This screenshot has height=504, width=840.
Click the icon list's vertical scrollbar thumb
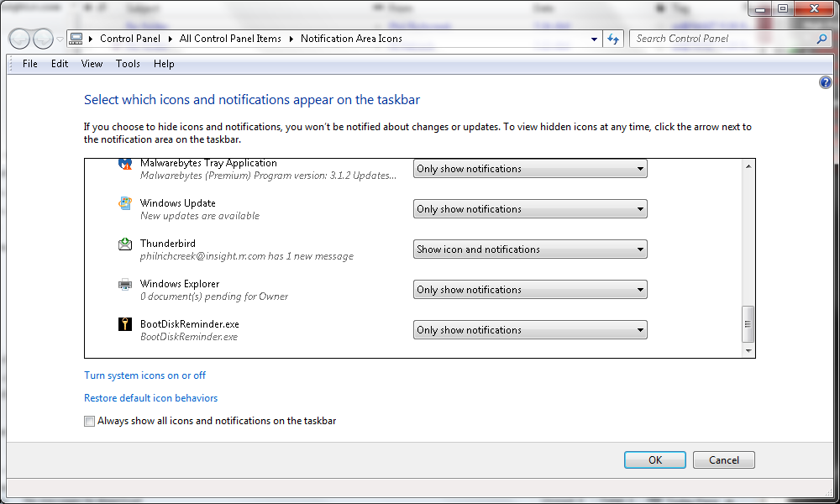click(x=748, y=324)
